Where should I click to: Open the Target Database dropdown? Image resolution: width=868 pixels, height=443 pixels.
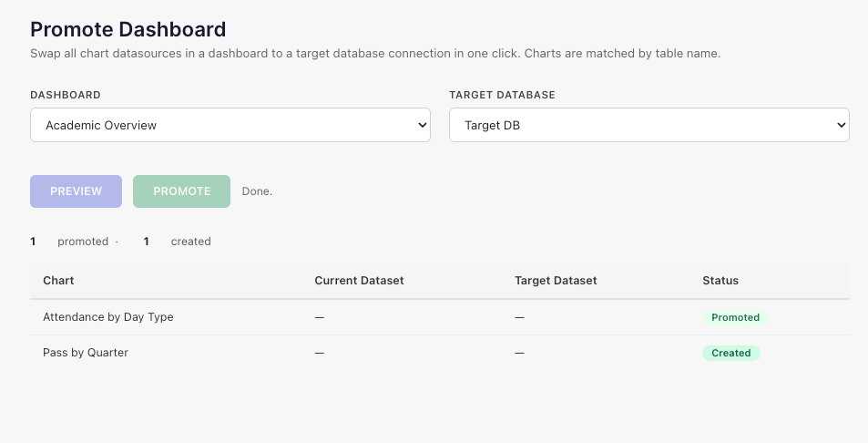[x=649, y=125]
